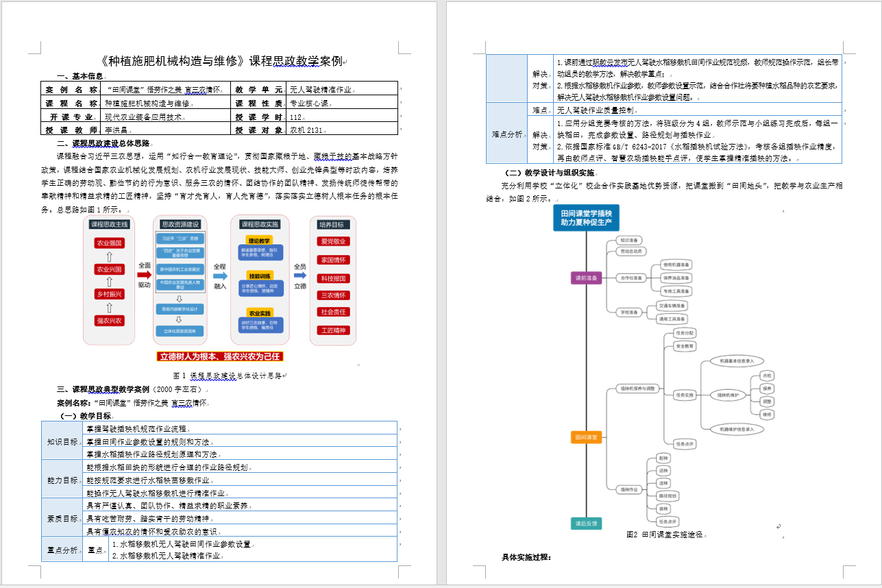Click the figure caption 图2 田间课堂实施途径
This screenshot has width=882, height=588.
[x=666, y=535]
